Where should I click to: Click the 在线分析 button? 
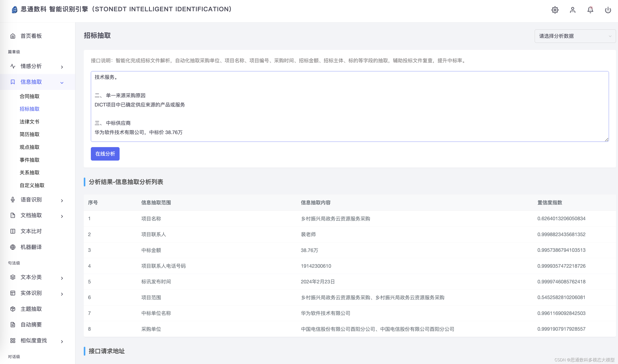coord(105,154)
